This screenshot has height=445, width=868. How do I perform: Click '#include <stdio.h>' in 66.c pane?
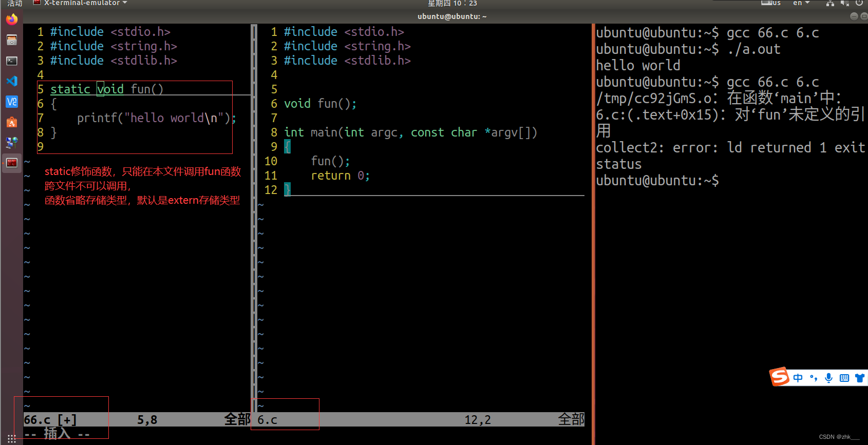110,32
